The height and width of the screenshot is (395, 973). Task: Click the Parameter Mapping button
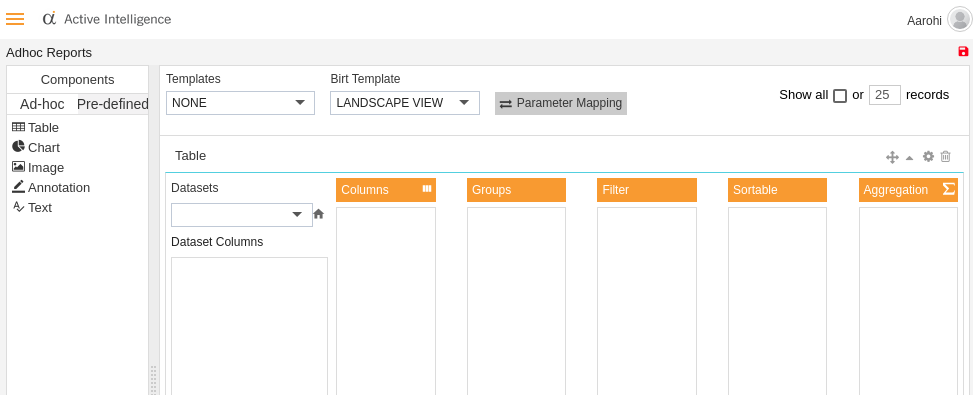coord(561,103)
